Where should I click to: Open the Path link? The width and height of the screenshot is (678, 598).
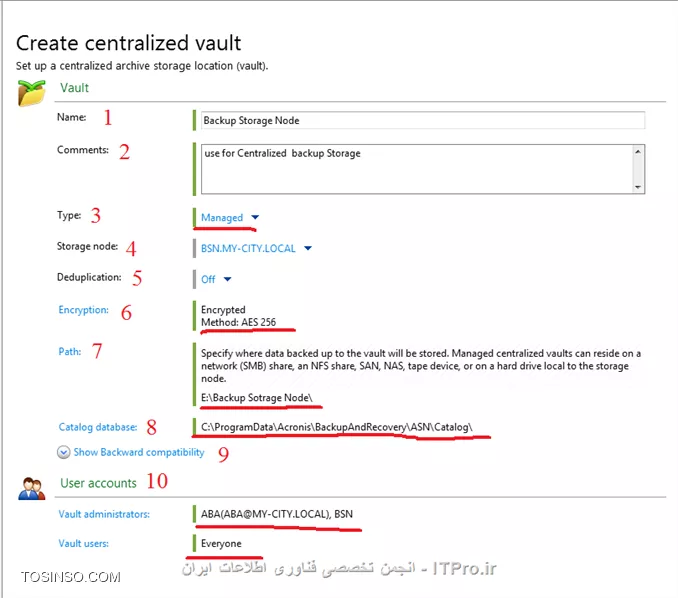70,352
